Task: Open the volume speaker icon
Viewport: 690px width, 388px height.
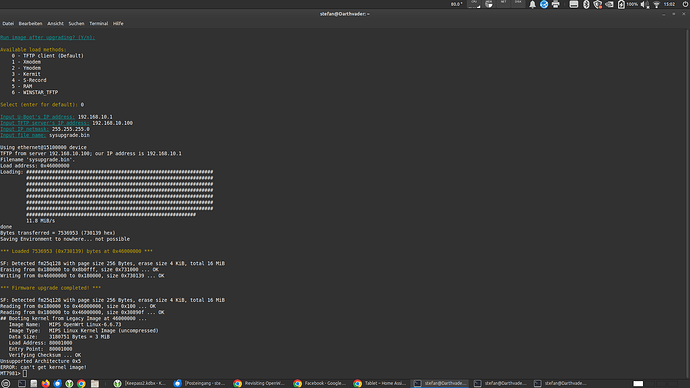Action: click(645, 4)
